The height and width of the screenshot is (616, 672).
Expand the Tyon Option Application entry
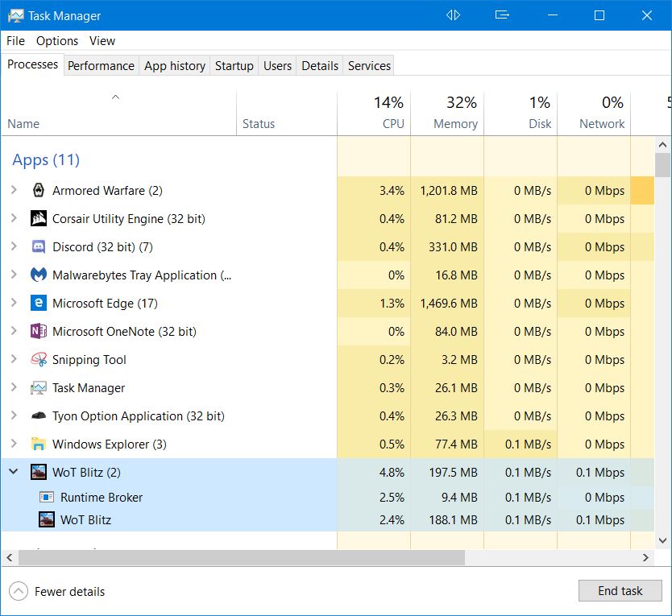14,415
